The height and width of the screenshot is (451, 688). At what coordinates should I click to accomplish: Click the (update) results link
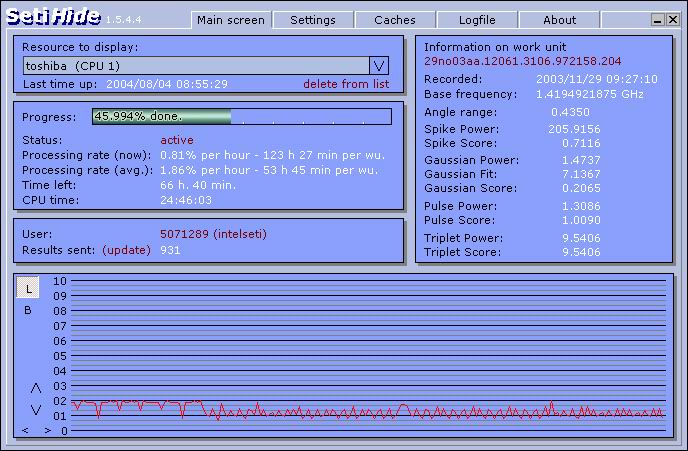point(126,250)
